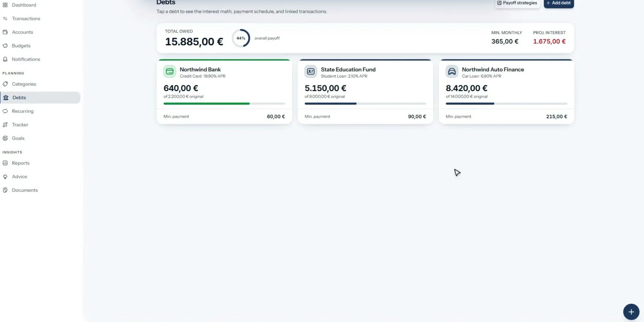Click the 365,00 € minimum monthly value
Image resolution: width=644 pixels, height=322 pixels.
tap(505, 41)
